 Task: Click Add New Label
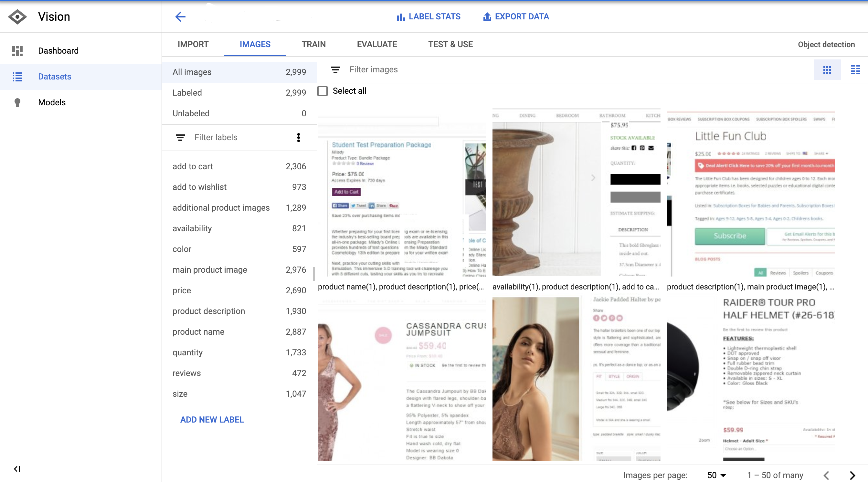[x=212, y=420]
